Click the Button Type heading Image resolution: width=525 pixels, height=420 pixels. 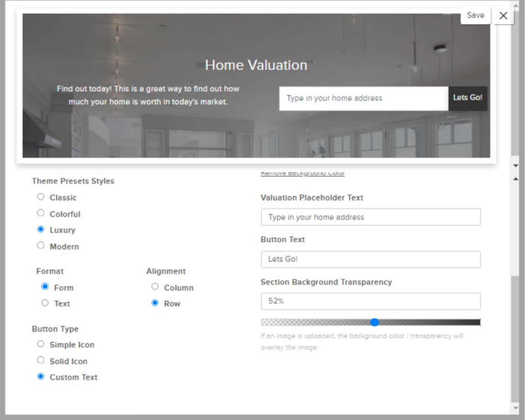point(55,329)
